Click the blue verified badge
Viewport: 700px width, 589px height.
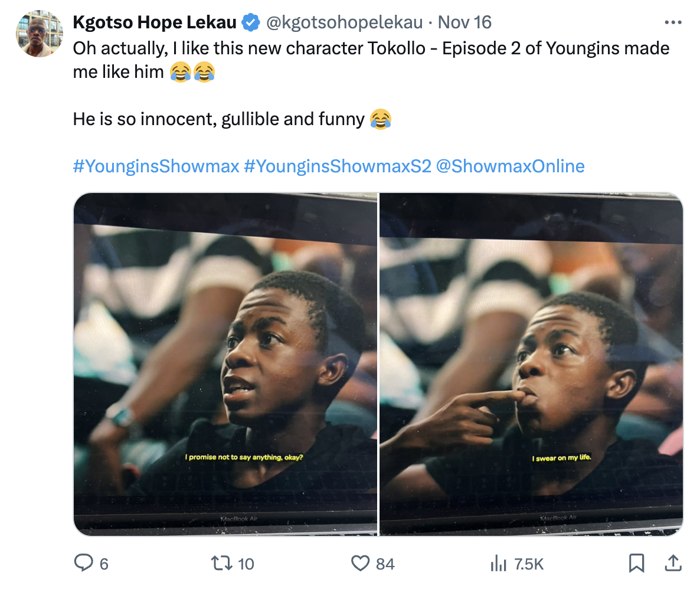point(251,23)
